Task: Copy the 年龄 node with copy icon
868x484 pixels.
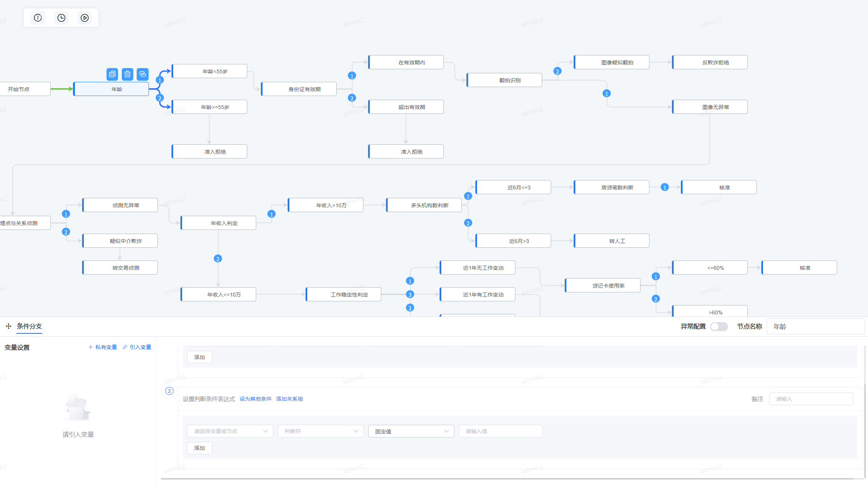Action: pos(112,74)
